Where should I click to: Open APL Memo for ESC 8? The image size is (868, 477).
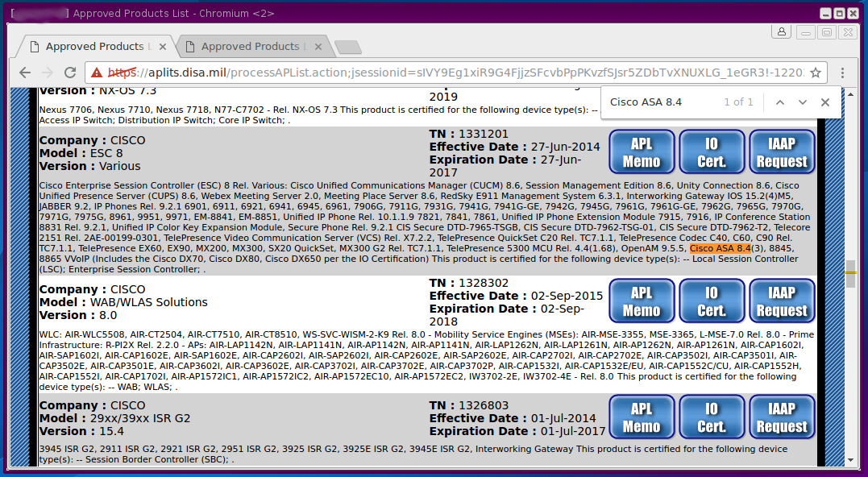[x=642, y=152]
